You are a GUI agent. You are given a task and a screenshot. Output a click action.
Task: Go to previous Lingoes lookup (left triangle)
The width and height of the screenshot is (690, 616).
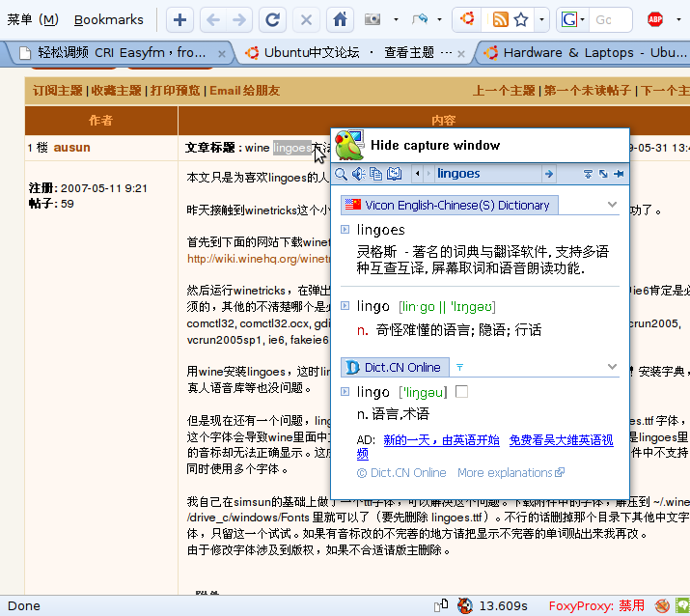tap(417, 174)
